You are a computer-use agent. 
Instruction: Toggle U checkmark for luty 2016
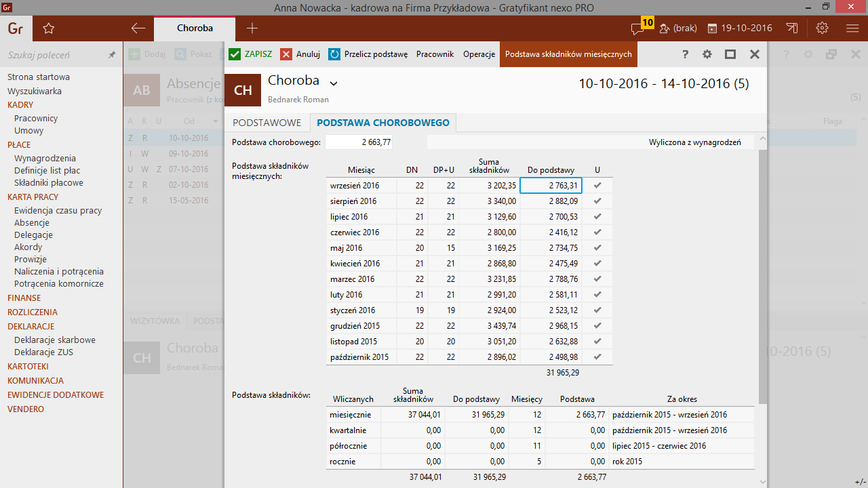(597, 294)
